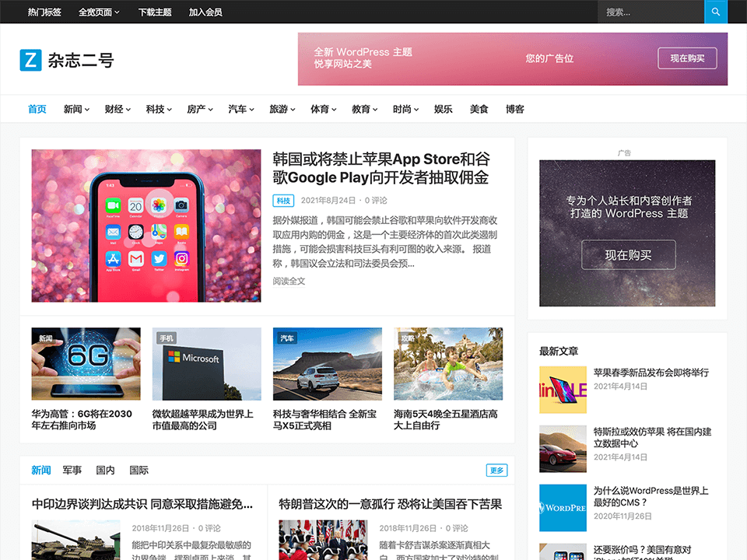Click the 更多 button in news section
The height and width of the screenshot is (560, 747).
pyautogui.click(x=496, y=471)
